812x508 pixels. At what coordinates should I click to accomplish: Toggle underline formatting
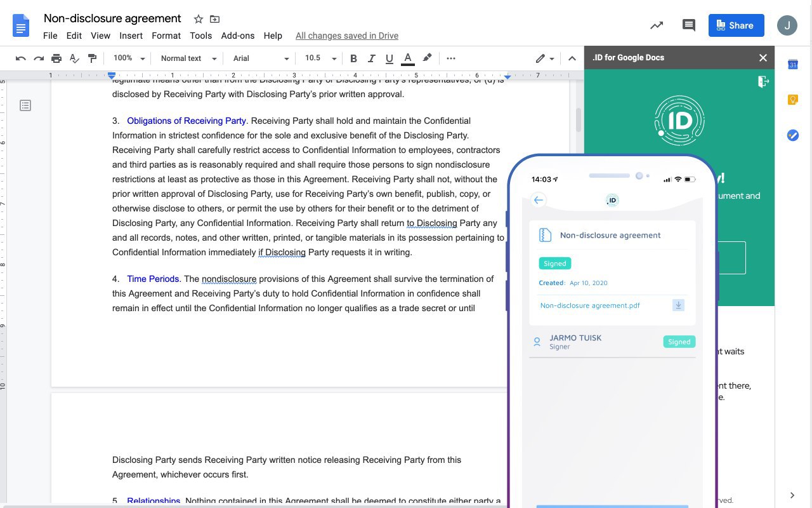(x=390, y=58)
